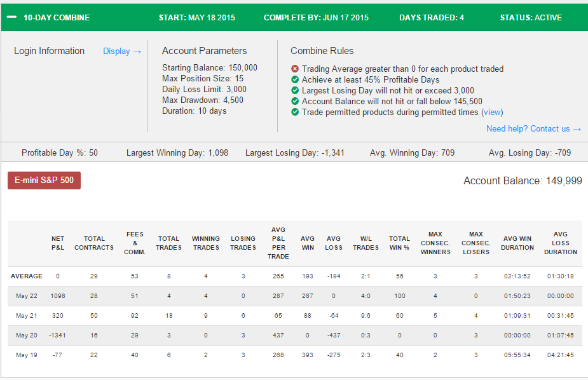Click the AVG LOSS column header
Image resolution: width=588 pixels, height=380 pixels.
pyautogui.click(x=334, y=243)
